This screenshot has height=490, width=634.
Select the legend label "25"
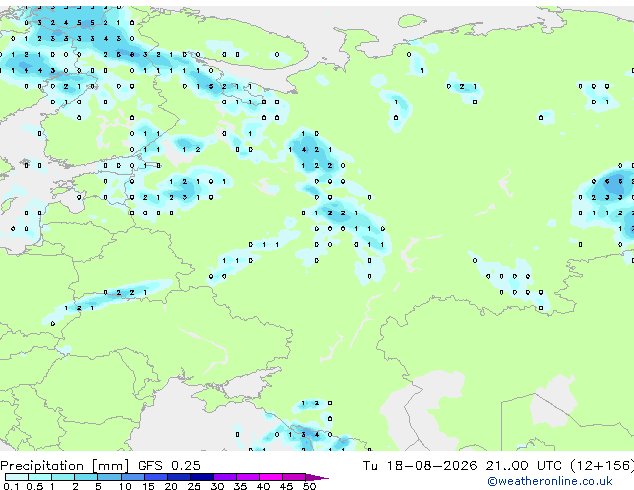tap(194, 486)
